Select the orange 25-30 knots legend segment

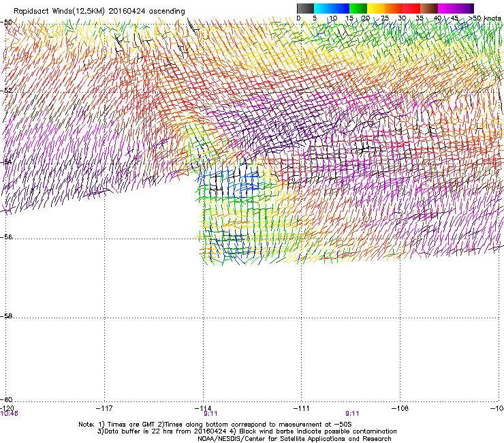pos(394,8)
